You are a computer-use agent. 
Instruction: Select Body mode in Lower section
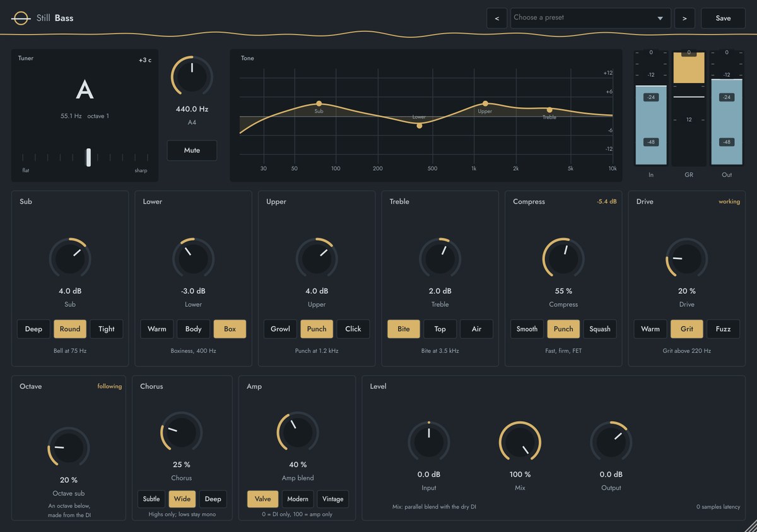(x=194, y=329)
